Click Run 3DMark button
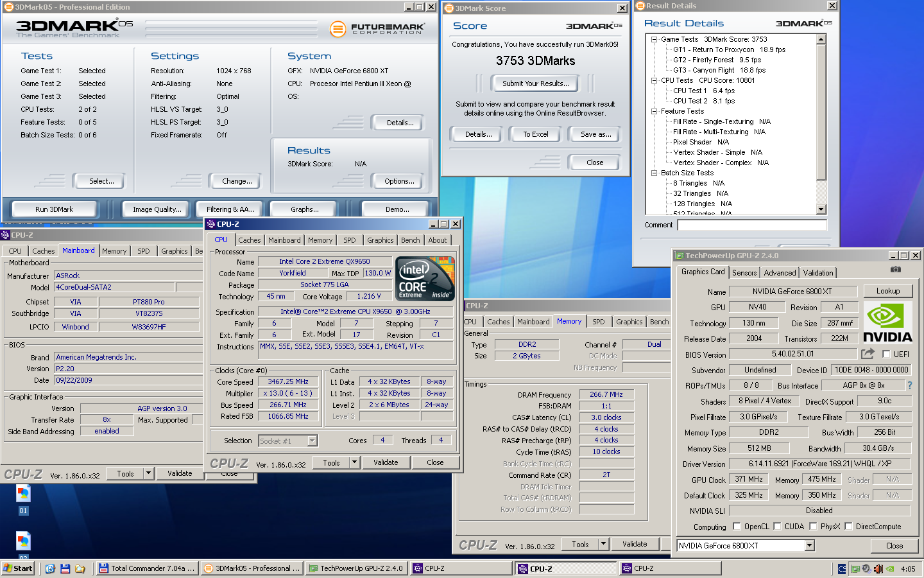This screenshot has height=578, width=924. point(54,209)
